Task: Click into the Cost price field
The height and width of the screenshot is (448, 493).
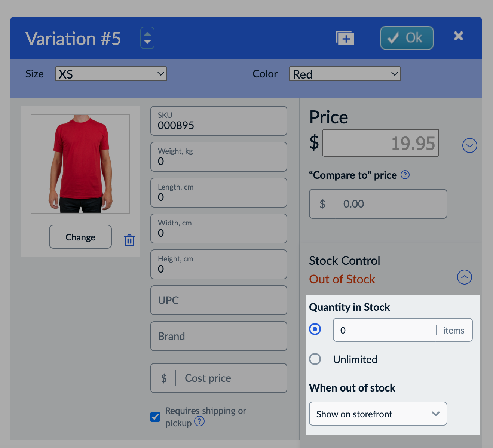Action: (x=219, y=378)
